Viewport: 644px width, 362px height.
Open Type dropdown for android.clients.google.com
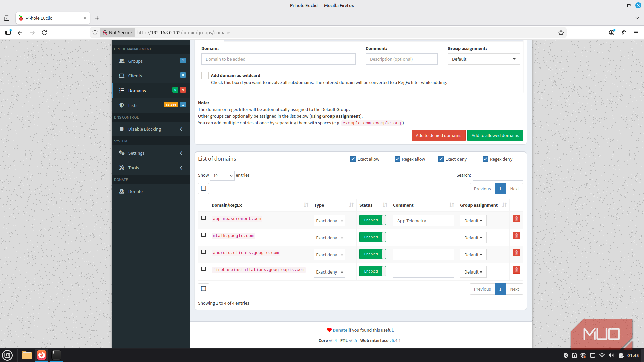click(329, 255)
